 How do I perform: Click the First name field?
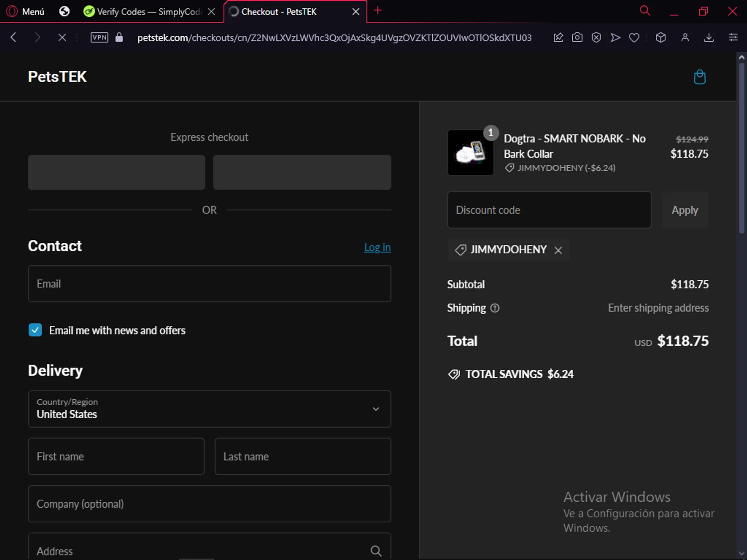116,456
